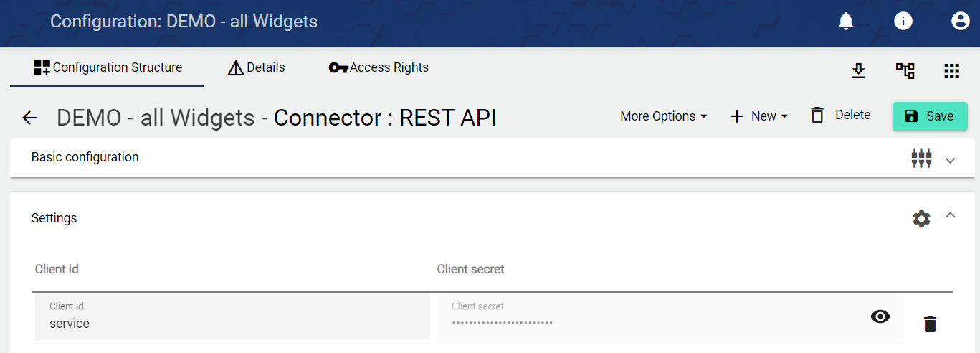Reveal the client secret with eye icon

(x=880, y=316)
